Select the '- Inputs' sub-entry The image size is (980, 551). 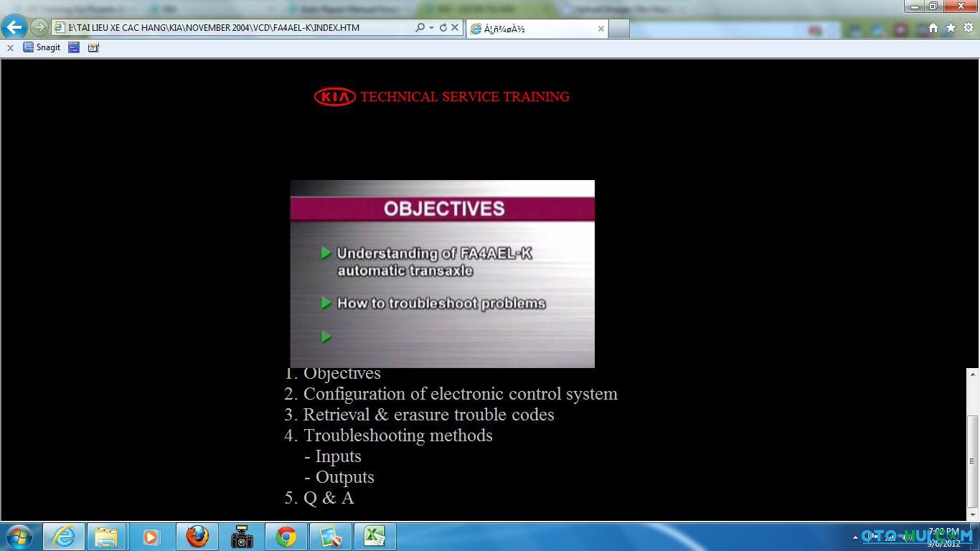pyautogui.click(x=333, y=456)
